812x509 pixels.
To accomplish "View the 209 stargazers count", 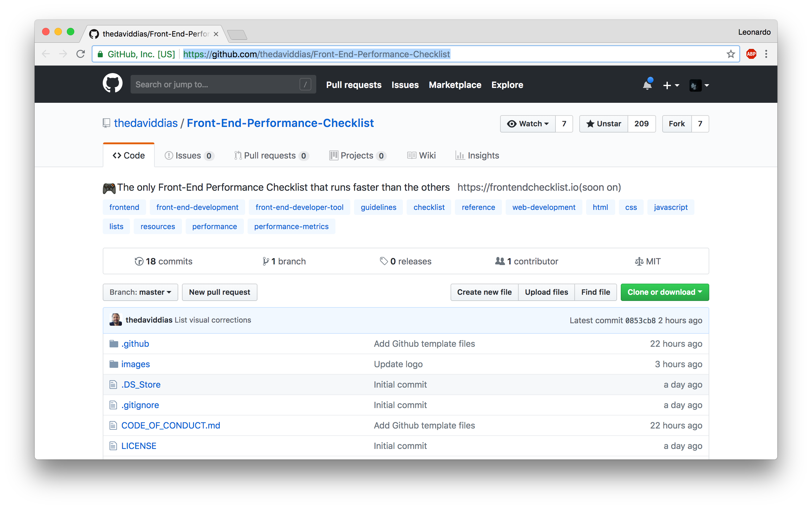I will point(641,124).
